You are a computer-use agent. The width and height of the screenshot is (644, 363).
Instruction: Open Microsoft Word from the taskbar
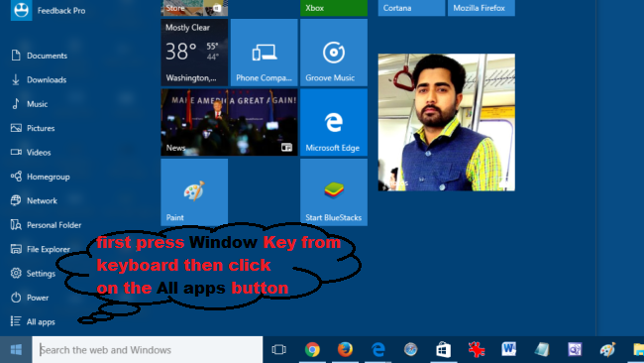tap(509, 350)
